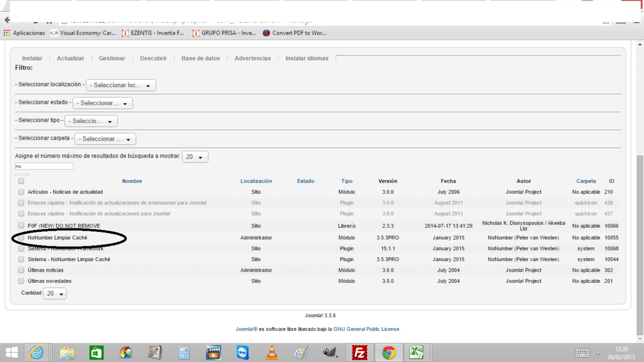This screenshot has width=644, height=362.
Task: Open the Cantidad dropdown below the table
Action: pos(54,293)
